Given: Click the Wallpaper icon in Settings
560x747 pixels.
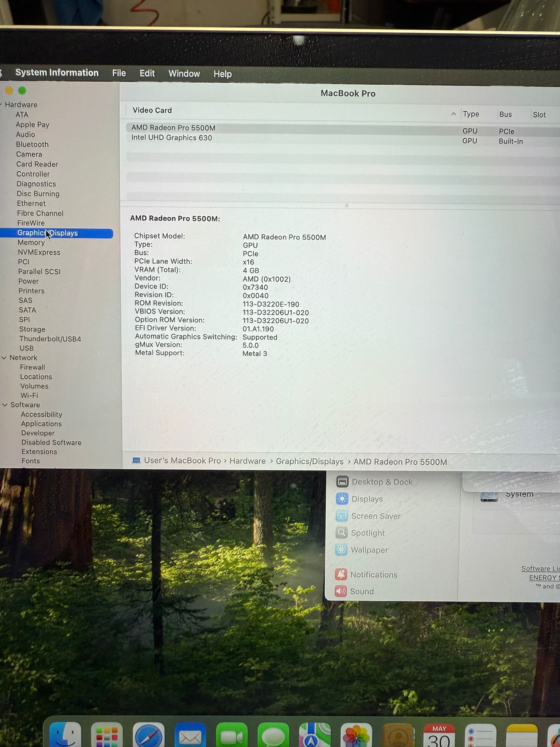Looking at the screenshot, I should tap(341, 550).
